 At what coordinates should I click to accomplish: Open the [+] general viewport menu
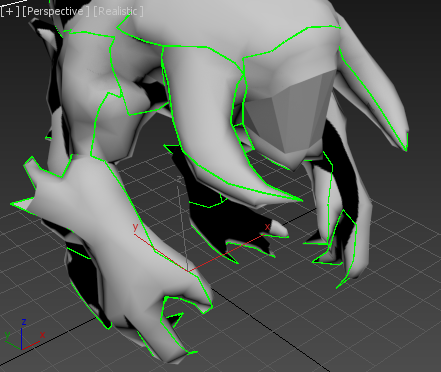[10, 11]
